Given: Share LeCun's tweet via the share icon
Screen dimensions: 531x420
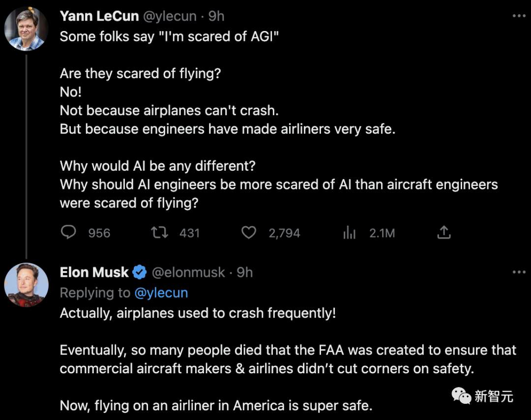Looking at the screenshot, I should [444, 232].
